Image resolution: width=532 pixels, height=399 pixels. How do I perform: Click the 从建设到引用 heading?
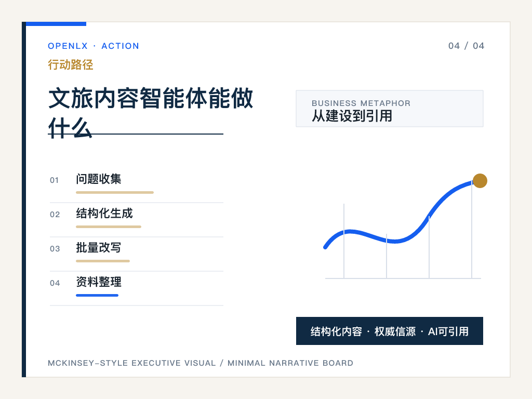352,116
